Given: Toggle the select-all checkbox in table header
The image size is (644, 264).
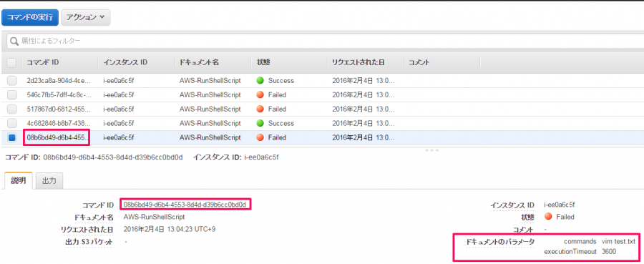Looking at the screenshot, I should (x=12, y=63).
